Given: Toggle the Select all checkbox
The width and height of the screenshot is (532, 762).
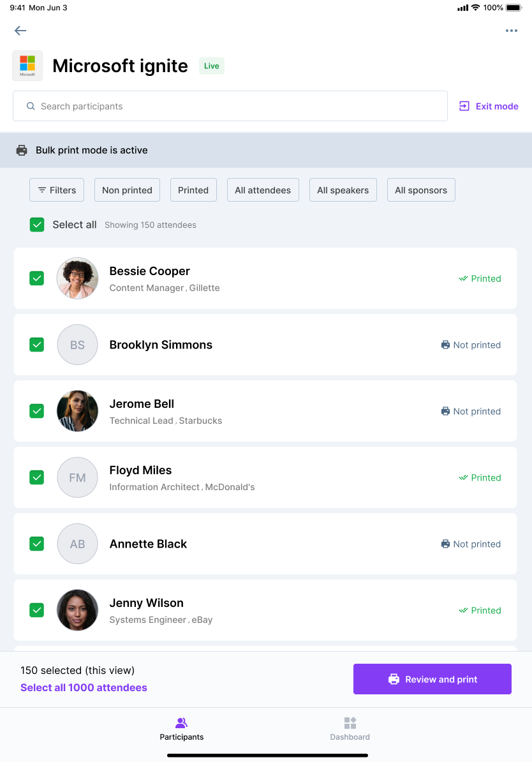Looking at the screenshot, I should 37,225.
